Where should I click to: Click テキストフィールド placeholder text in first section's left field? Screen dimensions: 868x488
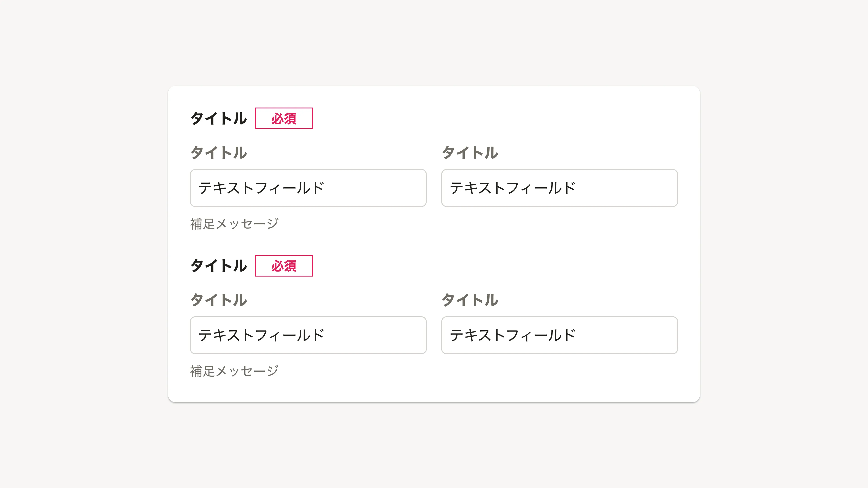coord(261,188)
